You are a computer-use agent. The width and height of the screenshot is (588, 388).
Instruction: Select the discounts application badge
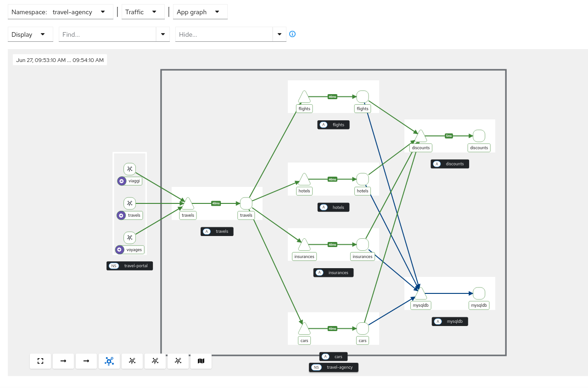(x=449, y=163)
